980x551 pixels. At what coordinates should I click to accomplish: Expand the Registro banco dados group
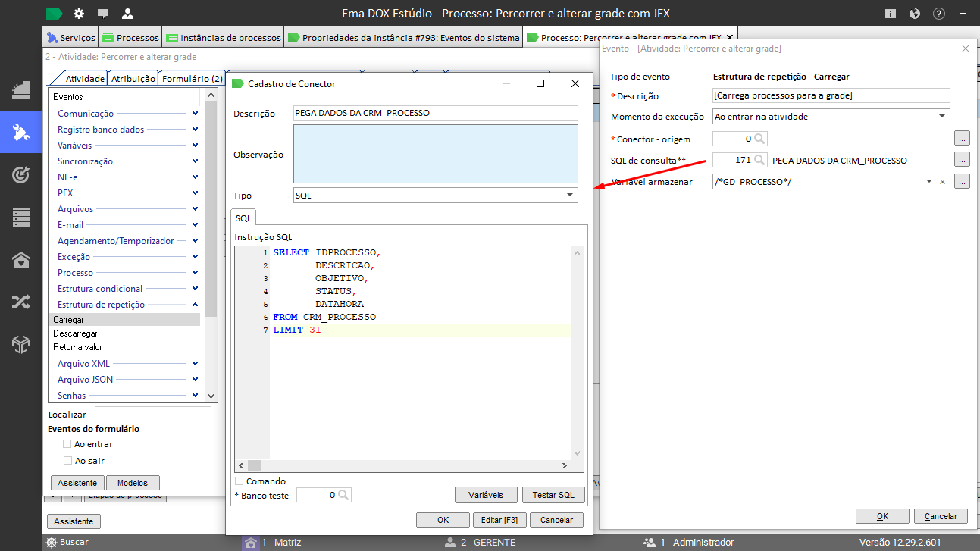[195, 129]
